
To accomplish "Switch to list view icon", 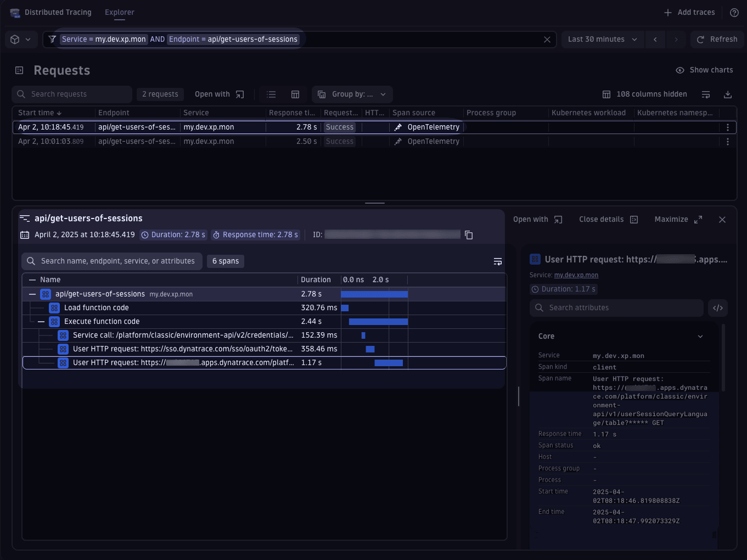I will pyautogui.click(x=271, y=94).
